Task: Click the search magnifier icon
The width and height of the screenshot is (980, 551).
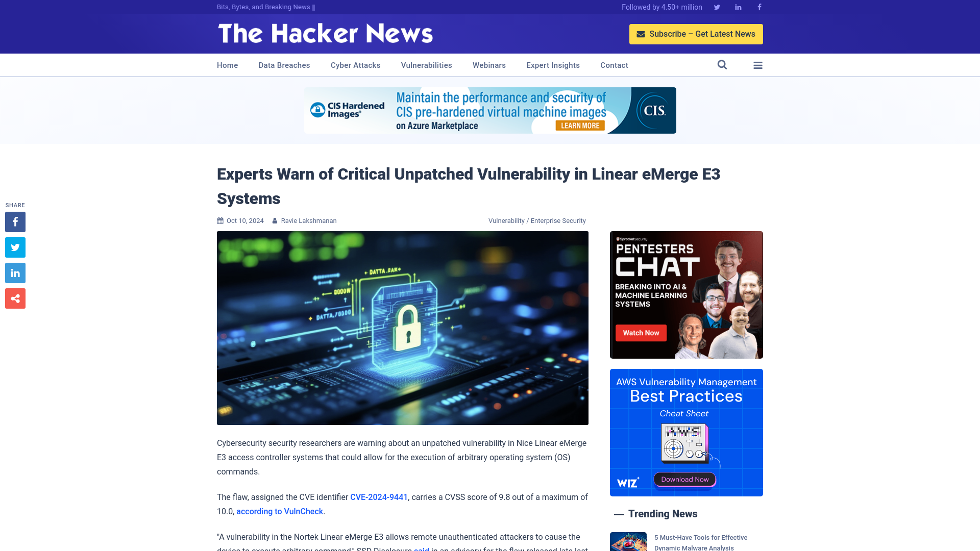Action: (x=722, y=65)
